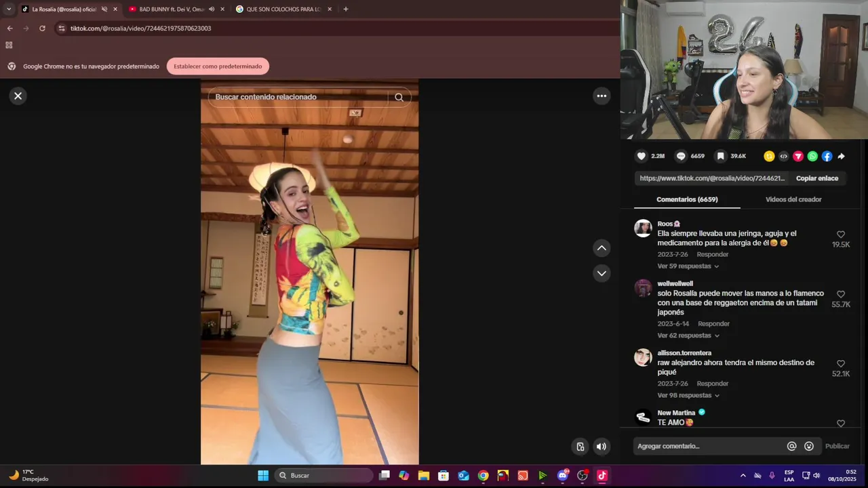The height and width of the screenshot is (488, 868).
Task: Click the search magnifier in related content bar
Action: [399, 97]
